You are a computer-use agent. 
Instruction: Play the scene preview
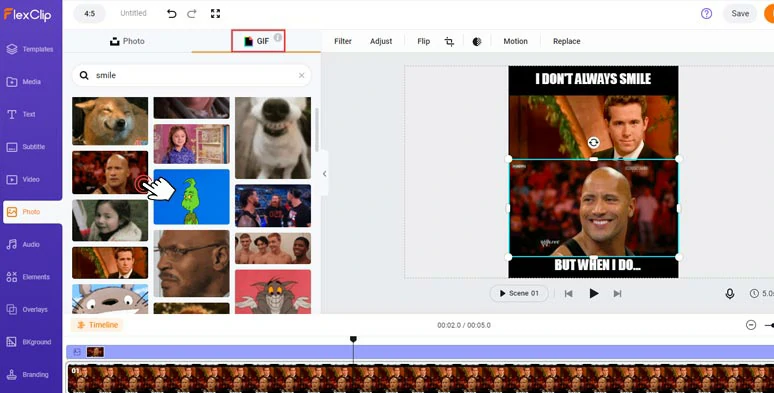click(594, 293)
